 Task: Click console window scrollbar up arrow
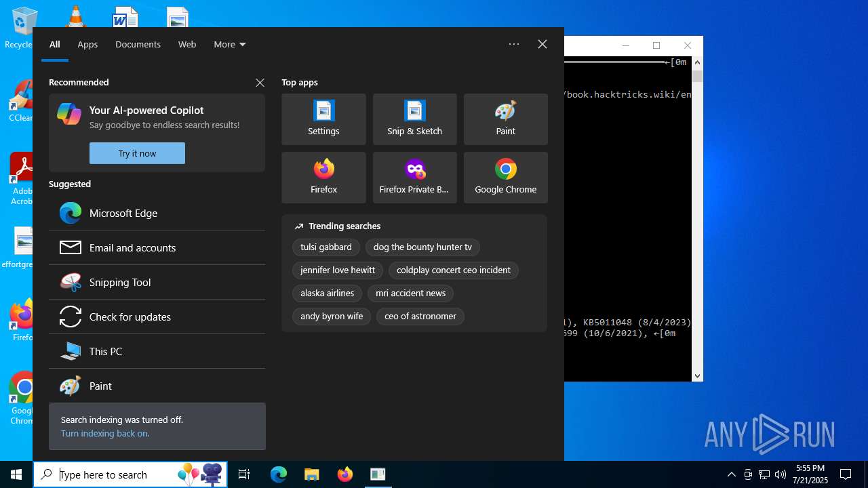tap(697, 62)
